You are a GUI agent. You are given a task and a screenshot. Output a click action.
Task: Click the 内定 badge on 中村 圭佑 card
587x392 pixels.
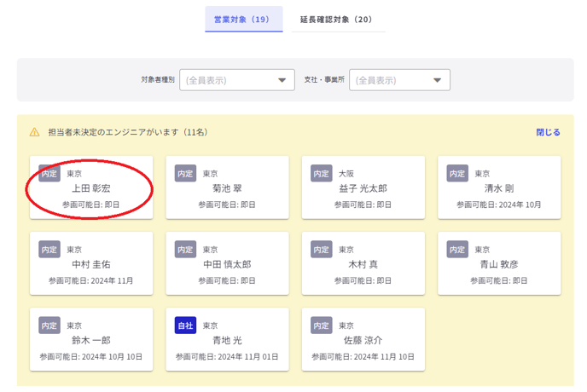49,250
